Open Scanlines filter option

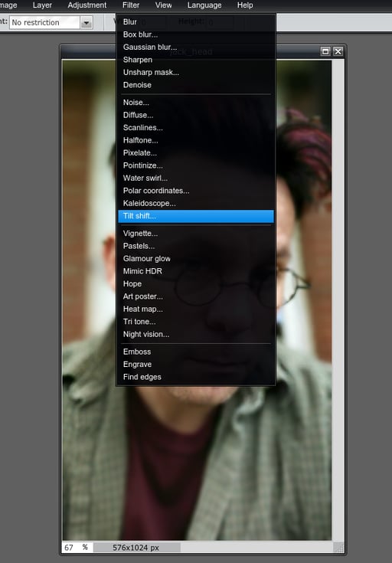[x=196, y=127]
